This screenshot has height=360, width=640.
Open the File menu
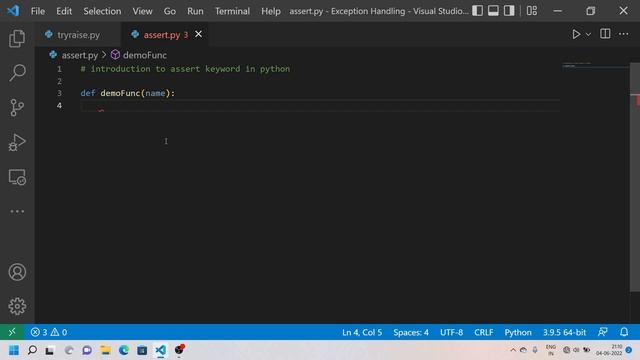pyautogui.click(x=38, y=11)
